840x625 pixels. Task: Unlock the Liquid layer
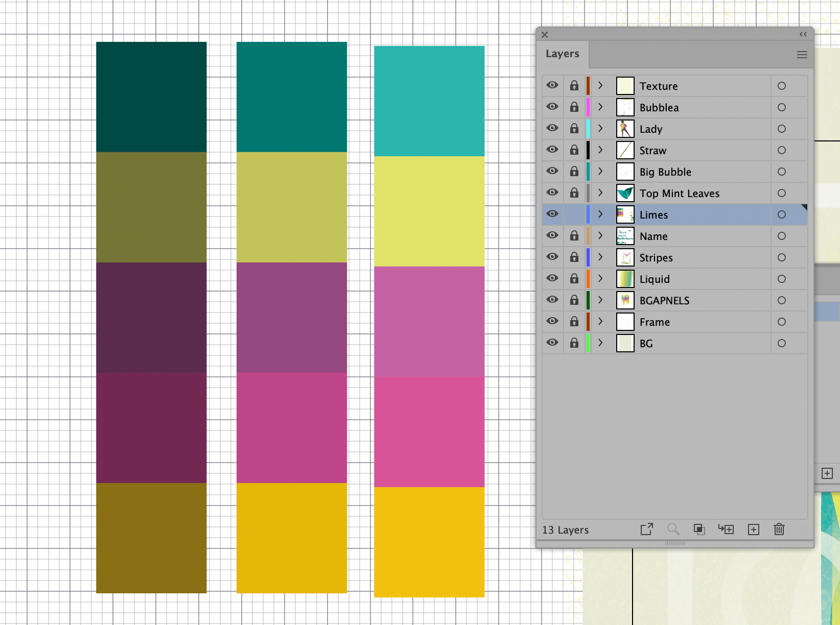(x=574, y=279)
